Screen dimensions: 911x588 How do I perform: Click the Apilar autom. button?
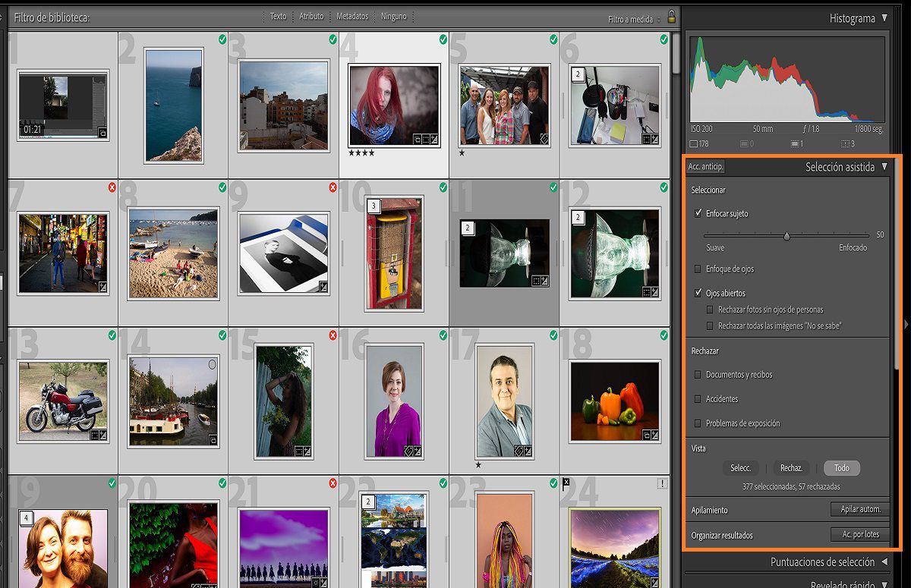point(859,509)
